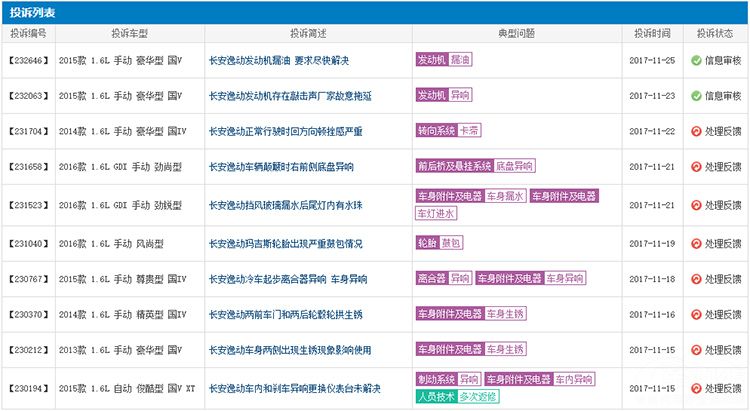Screen dimensions: 750x411
Task: Open complaint link 长安逸动玛吉斯轮胎出现严重鼓包情况
Action: pyautogui.click(x=286, y=244)
